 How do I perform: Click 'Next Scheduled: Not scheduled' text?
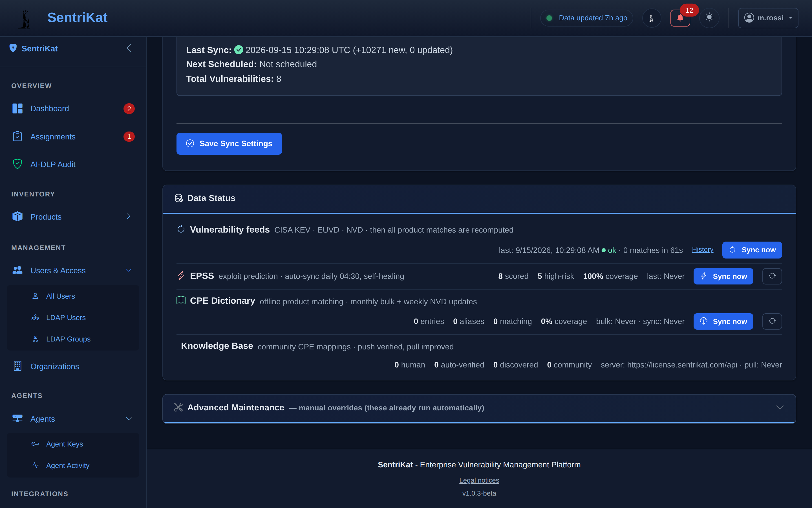point(251,64)
